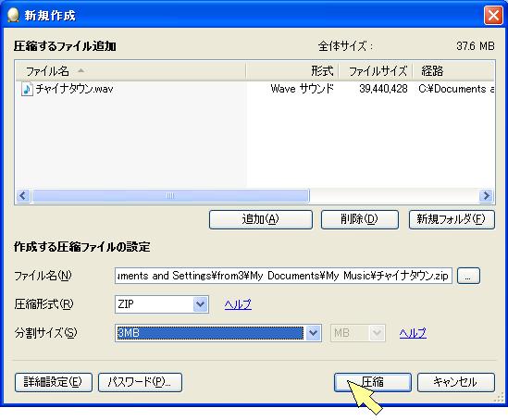Open the browse (...) button for file name

point(468,276)
